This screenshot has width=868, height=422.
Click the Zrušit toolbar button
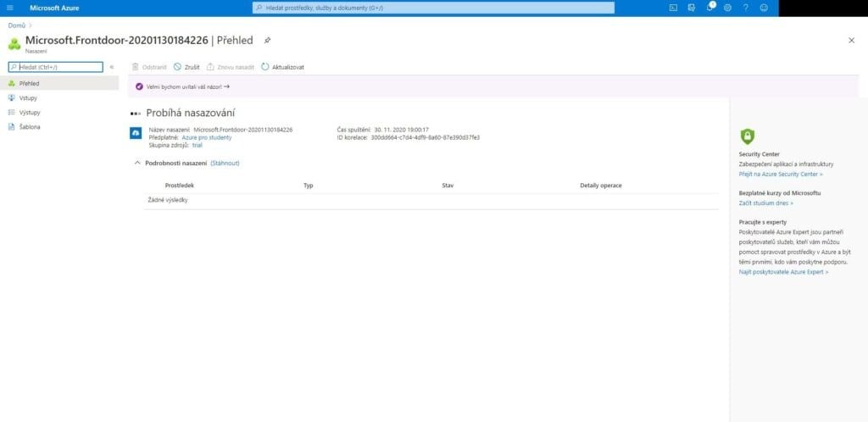[186, 66]
